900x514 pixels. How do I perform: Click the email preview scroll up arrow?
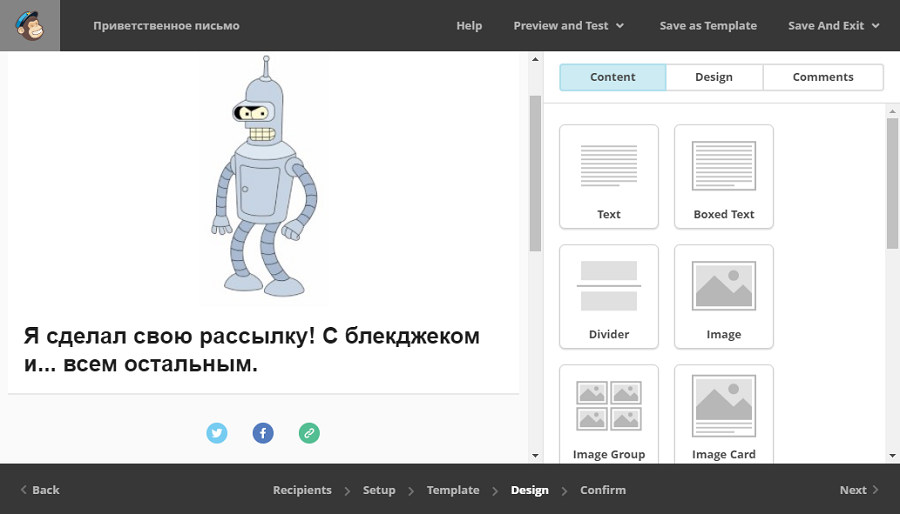tap(535, 59)
